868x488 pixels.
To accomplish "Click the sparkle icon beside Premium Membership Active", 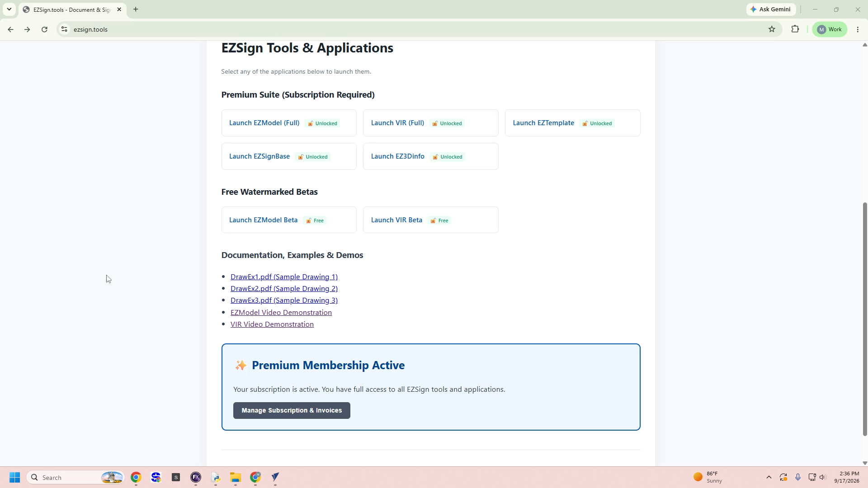I will pos(241,365).
